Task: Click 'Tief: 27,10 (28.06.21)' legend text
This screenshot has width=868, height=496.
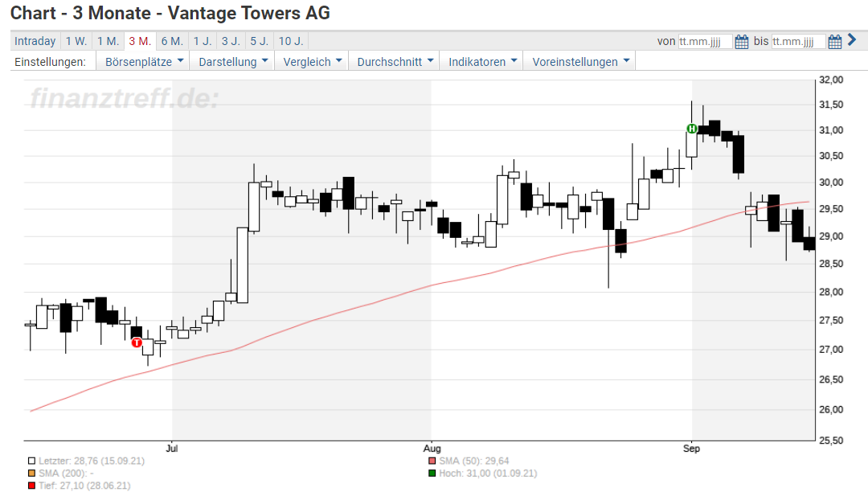Action: click(x=84, y=486)
